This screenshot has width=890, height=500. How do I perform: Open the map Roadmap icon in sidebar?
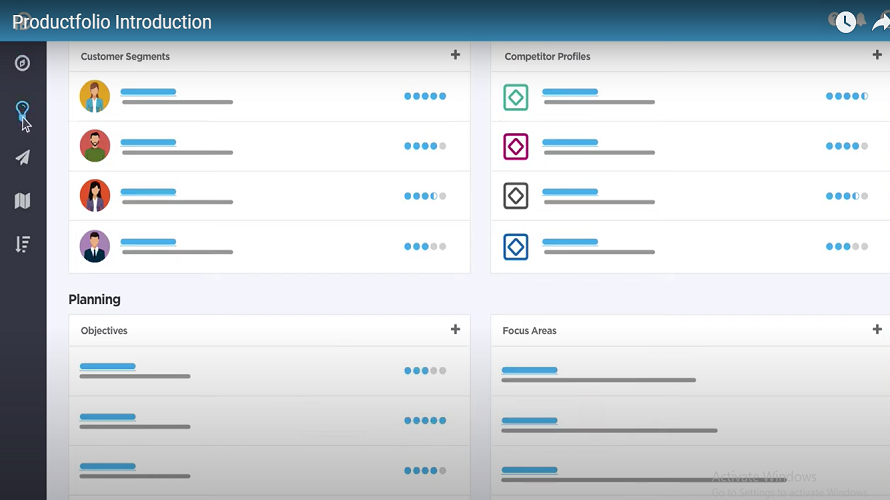pyautogui.click(x=22, y=200)
